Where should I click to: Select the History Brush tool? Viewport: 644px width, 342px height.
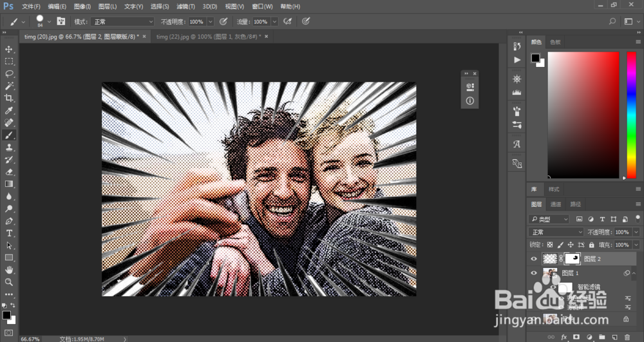click(x=8, y=159)
